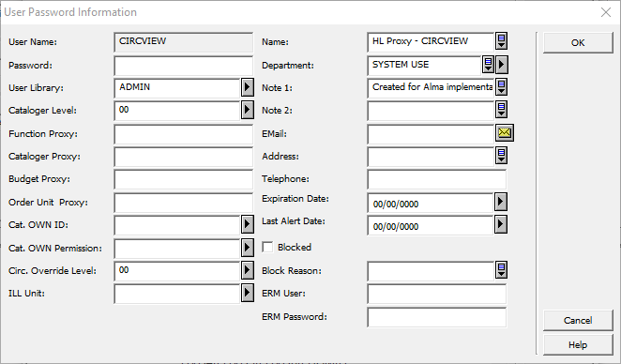Select the Budget Proxy input field
This screenshot has width=621, height=364.
tap(183, 179)
